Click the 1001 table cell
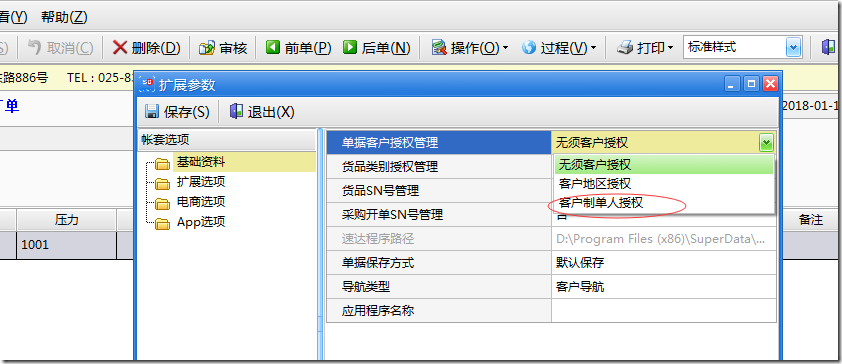 tap(67, 245)
